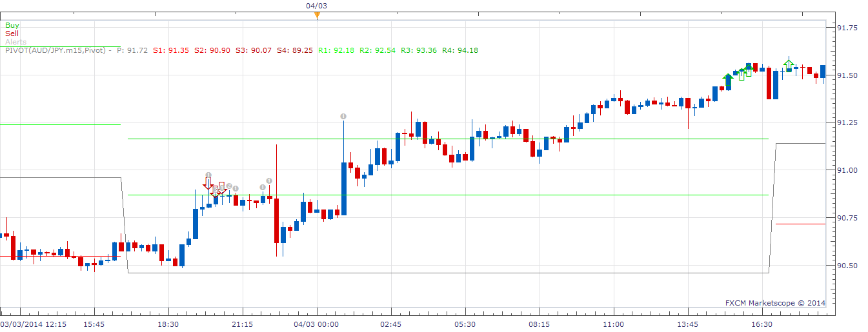Select the long green pivot line across the chart
The image size is (868, 332).
point(449,195)
